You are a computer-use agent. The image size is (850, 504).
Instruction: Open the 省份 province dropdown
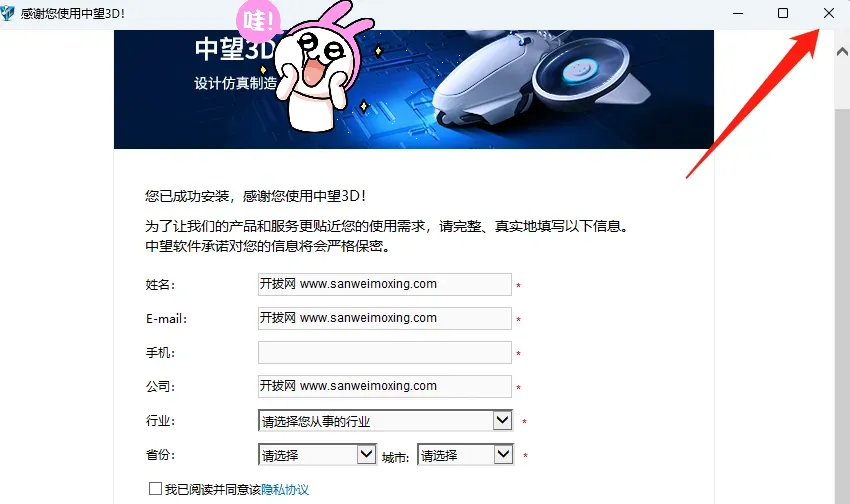click(317, 455)
